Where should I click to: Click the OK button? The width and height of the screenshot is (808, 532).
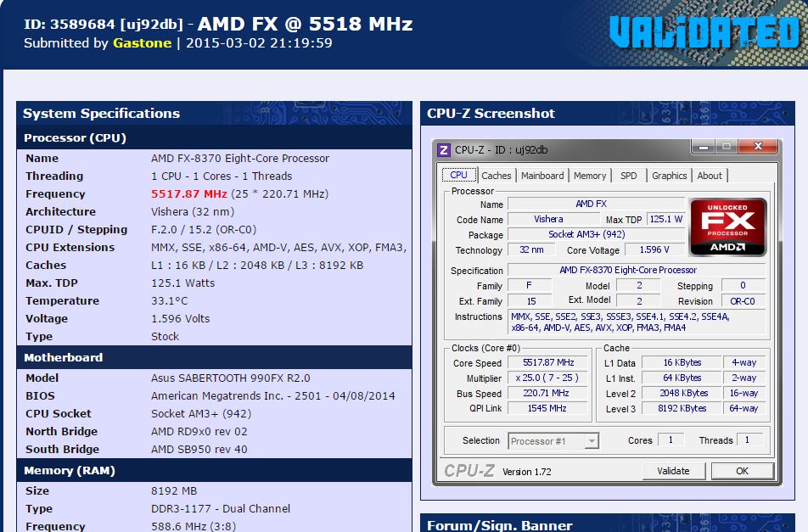(742, 471)
